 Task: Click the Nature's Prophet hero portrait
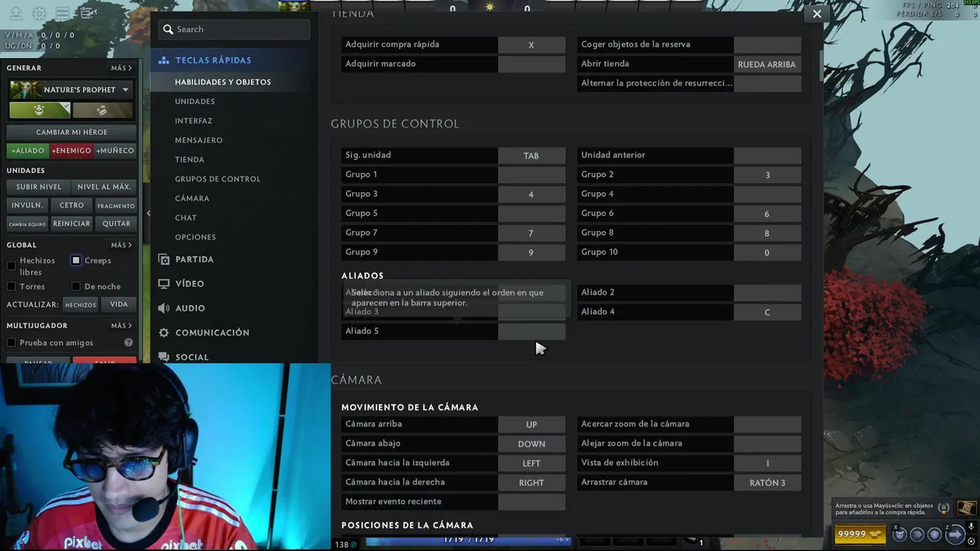pos(24,90)
